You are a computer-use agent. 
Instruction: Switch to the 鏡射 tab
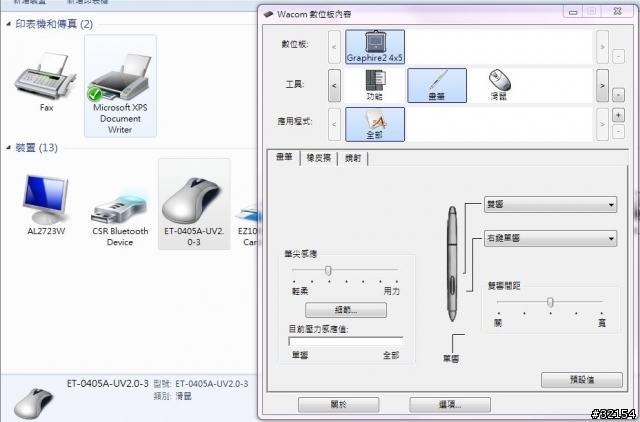point(353,158)
